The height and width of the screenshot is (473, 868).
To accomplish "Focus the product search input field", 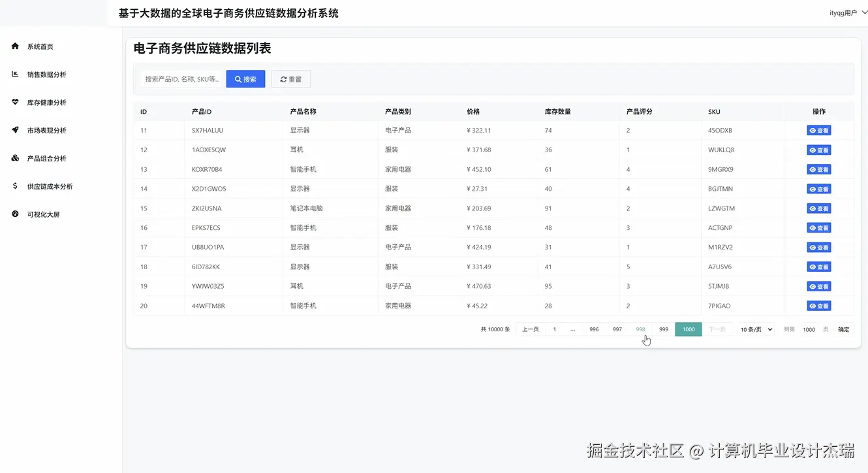I will tap(183, 79).
